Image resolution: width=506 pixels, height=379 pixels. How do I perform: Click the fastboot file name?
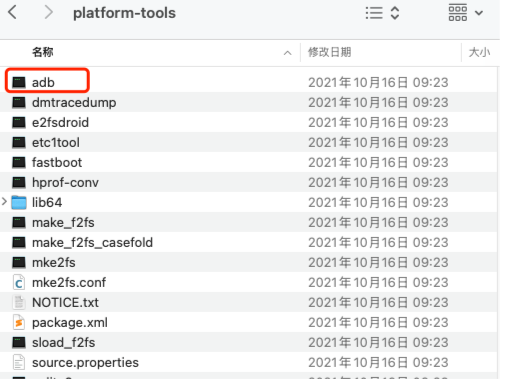coord(57,162)
